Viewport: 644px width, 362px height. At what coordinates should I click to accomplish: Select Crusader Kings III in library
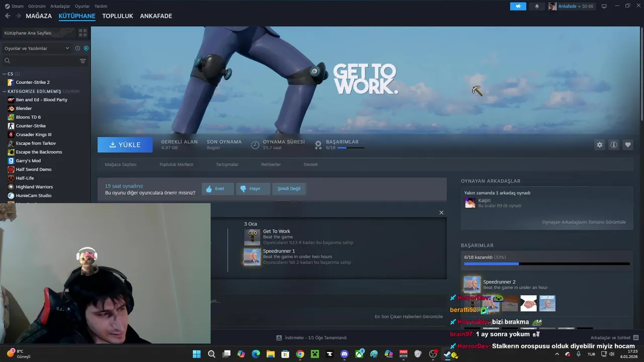pos(34,135)
